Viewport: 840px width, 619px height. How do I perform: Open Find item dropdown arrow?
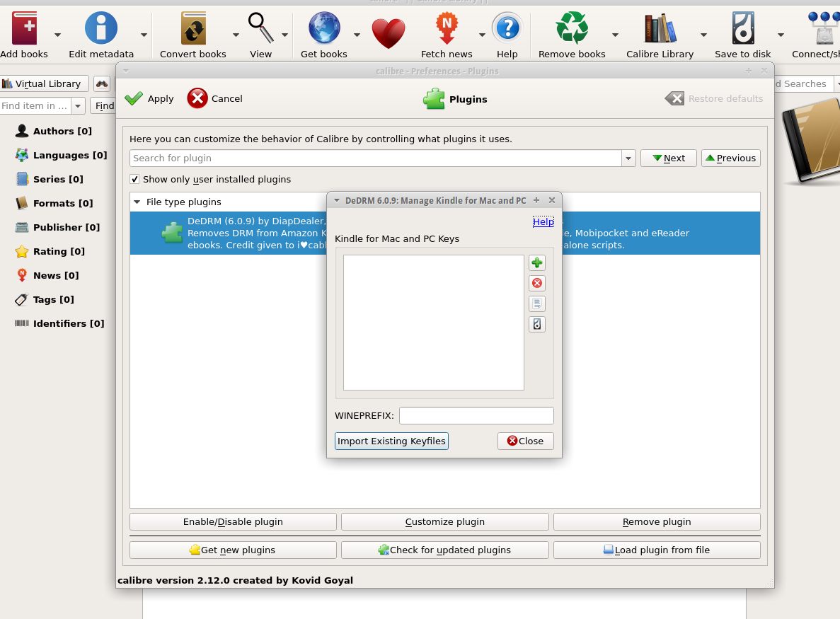point(78,106)
